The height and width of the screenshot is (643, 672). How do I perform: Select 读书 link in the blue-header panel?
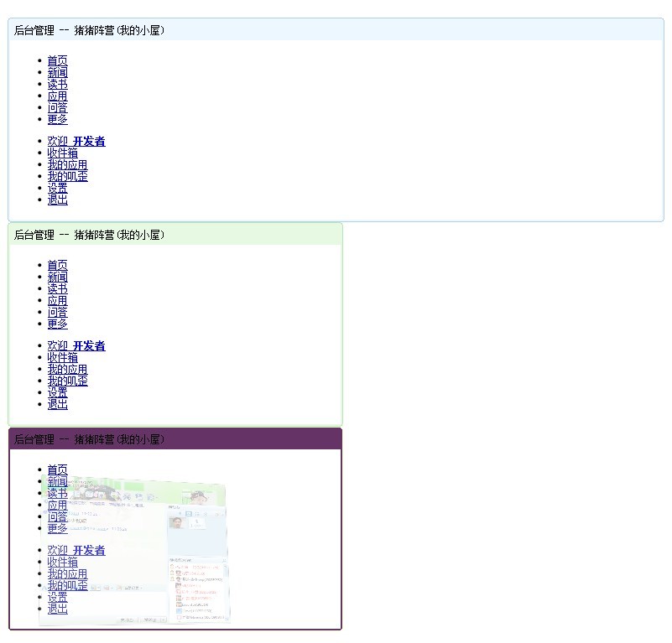pos(57,85)
